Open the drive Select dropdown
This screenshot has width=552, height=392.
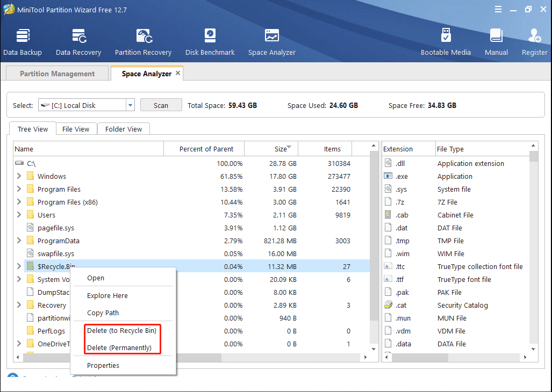(x=130, y=105)
